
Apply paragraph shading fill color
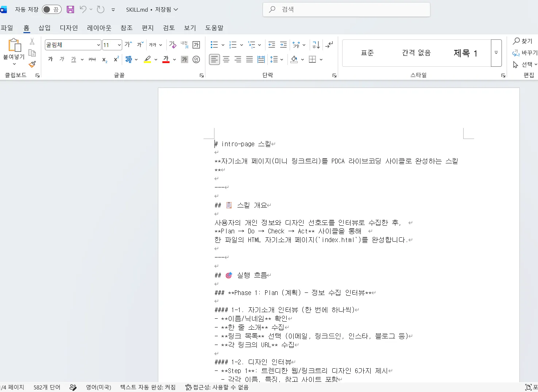[294, 59]
